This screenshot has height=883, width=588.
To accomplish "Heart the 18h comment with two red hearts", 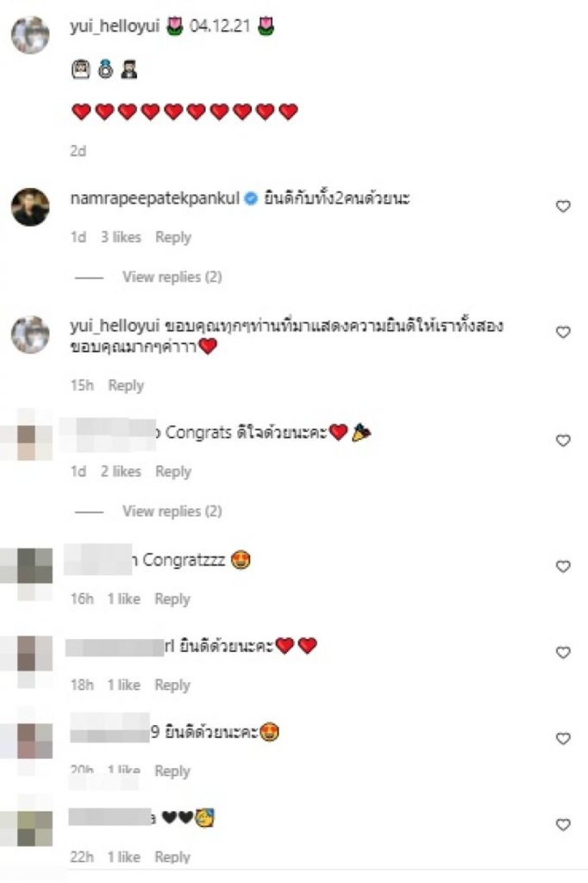I will tap(563, 652).
